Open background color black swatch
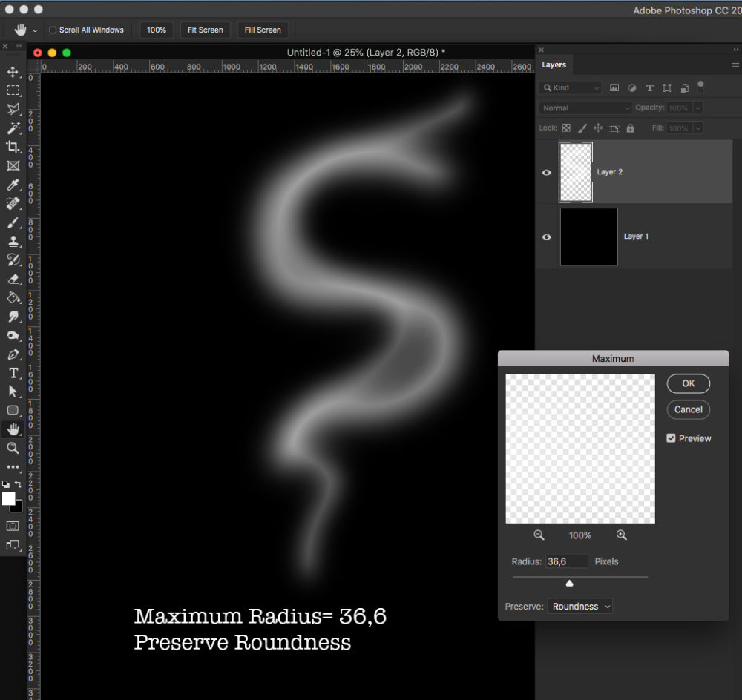 coord(18,508)
